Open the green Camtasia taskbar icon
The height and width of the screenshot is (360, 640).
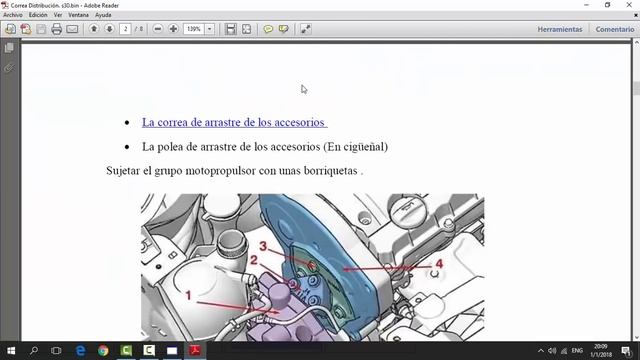(x=126, y=351)
